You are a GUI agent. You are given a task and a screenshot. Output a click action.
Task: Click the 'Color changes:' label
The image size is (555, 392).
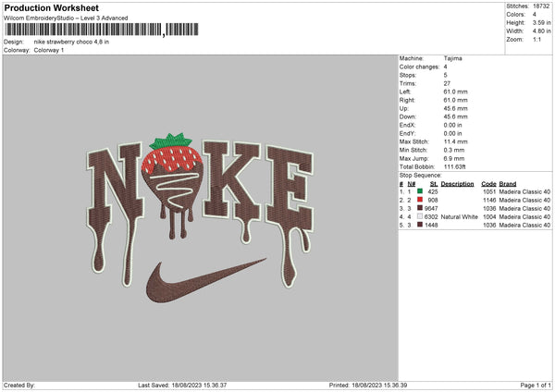coord(419,67)
